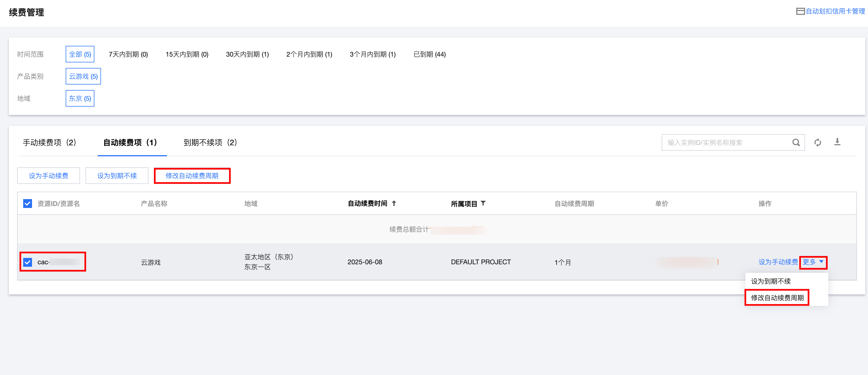Sort by the 自动续费时间 arrow icon
This screenshot has width=868, height=375.
394,203
